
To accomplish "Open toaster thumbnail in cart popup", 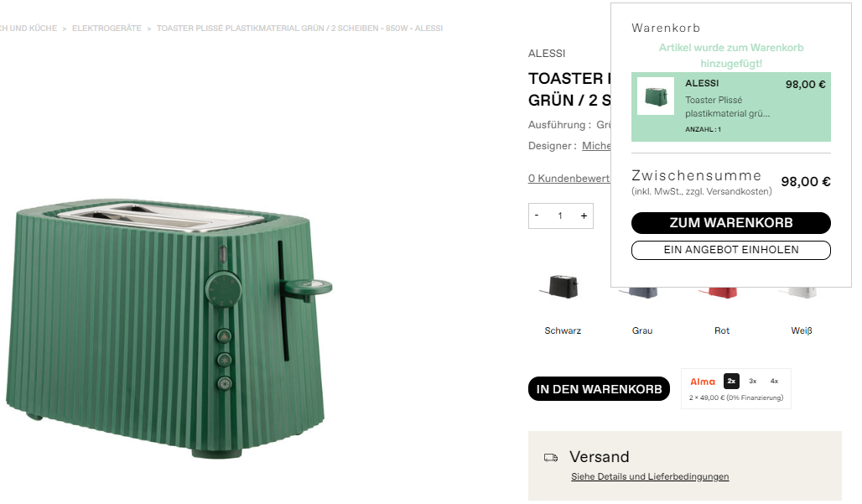I will [655, 96].
